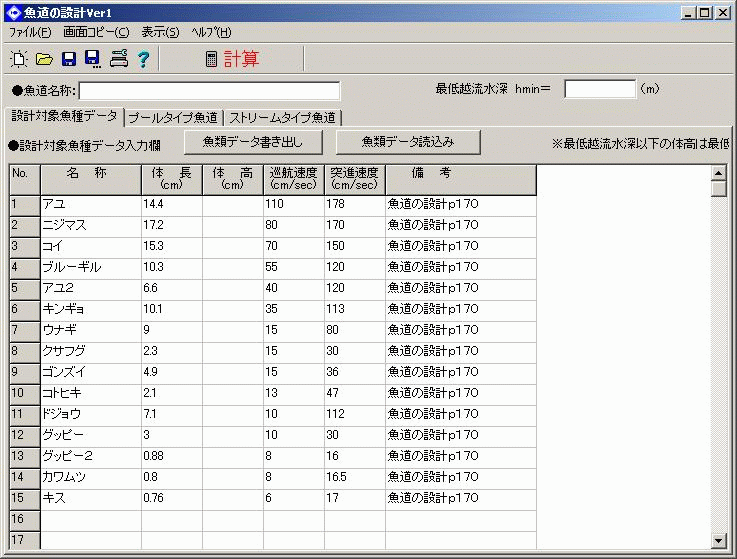This screenshot has height=559, width=737.
Task: Switch to the ストリームタイプ魚道 tab
Action: [284, 117]
